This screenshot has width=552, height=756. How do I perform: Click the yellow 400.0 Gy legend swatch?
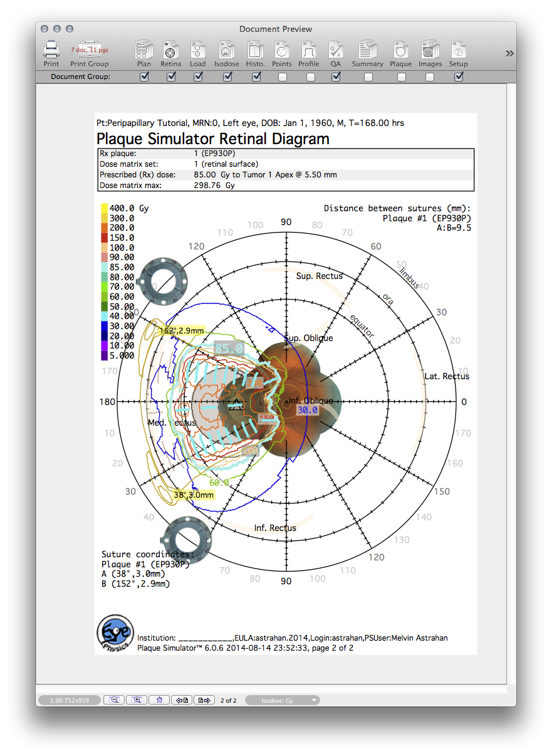(104, 208)
